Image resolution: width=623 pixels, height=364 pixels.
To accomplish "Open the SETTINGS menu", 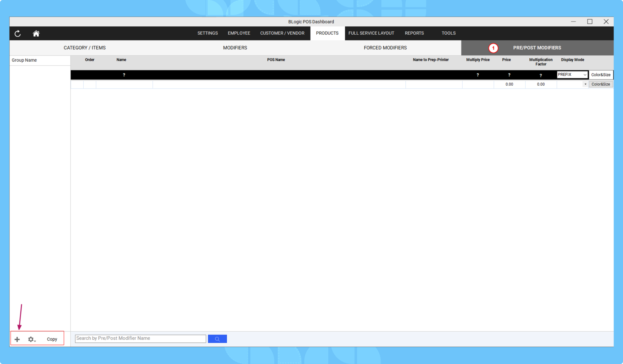I will click(207, 33).
